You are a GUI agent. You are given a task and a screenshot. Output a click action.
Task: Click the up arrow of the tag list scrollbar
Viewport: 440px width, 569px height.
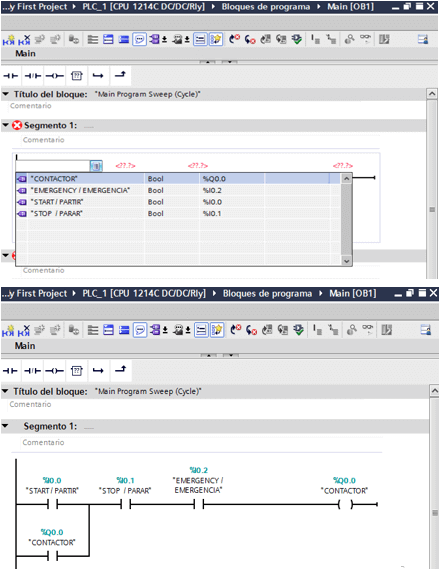(346, 178)
